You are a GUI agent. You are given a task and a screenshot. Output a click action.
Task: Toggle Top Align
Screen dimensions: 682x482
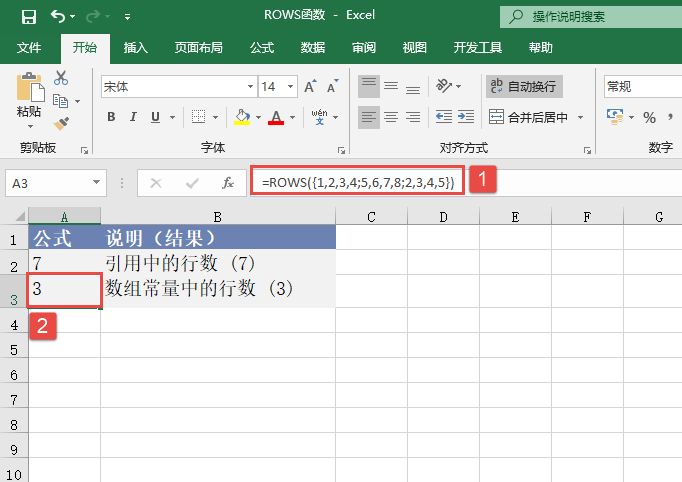point(369,86)
